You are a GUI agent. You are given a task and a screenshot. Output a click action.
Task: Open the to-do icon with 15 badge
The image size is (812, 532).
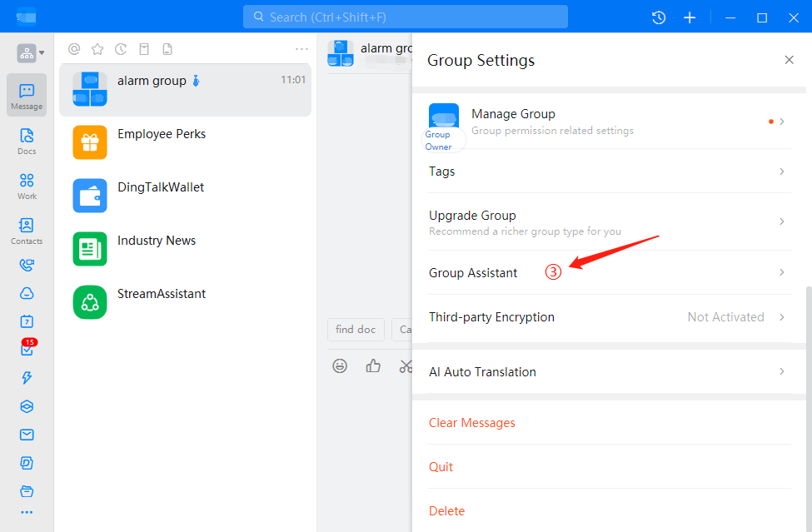(x=27, y=350)
